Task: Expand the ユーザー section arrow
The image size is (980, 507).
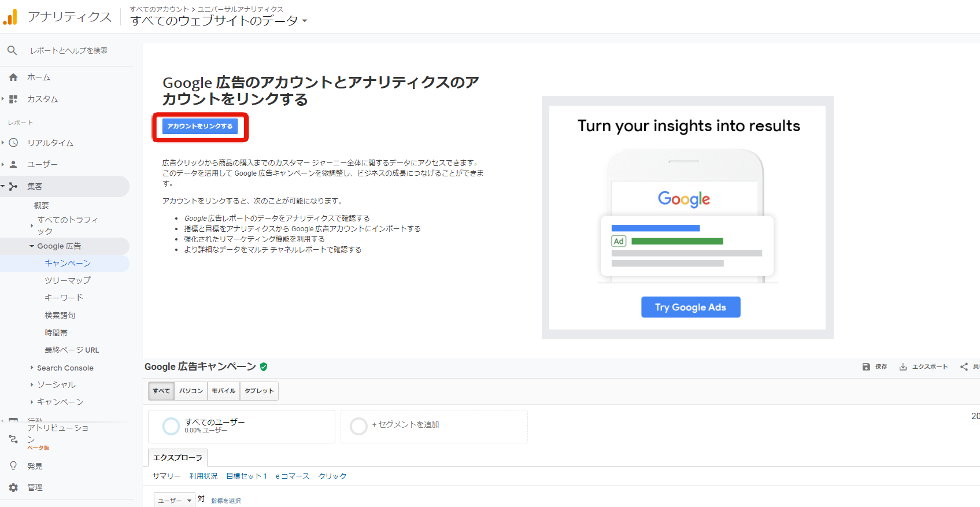Action: tap(3, 164)
